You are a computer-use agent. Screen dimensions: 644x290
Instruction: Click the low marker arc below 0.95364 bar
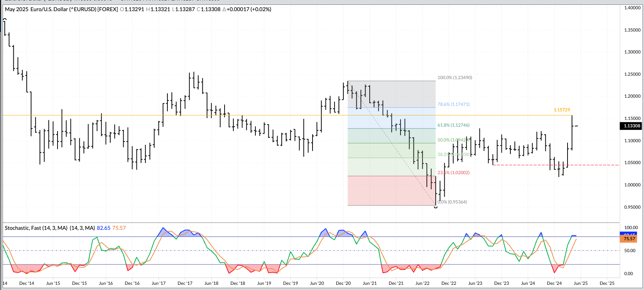click(x=436, y=207)
